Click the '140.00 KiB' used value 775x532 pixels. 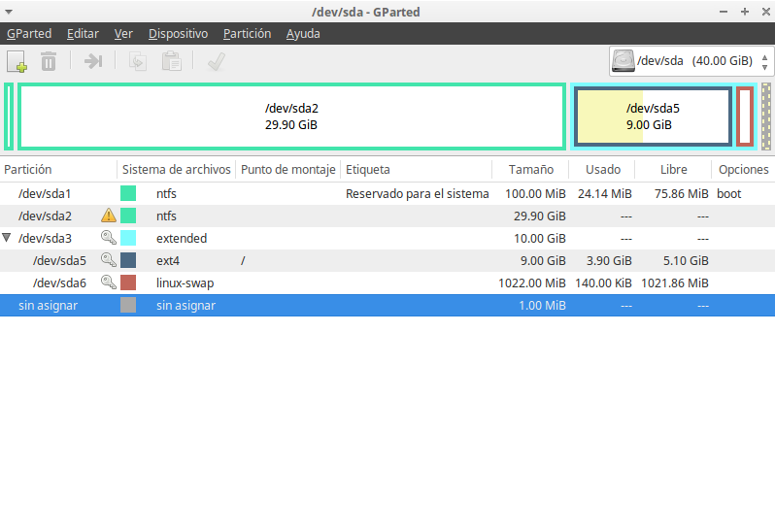pyautogui.click(x=603, y=283)
